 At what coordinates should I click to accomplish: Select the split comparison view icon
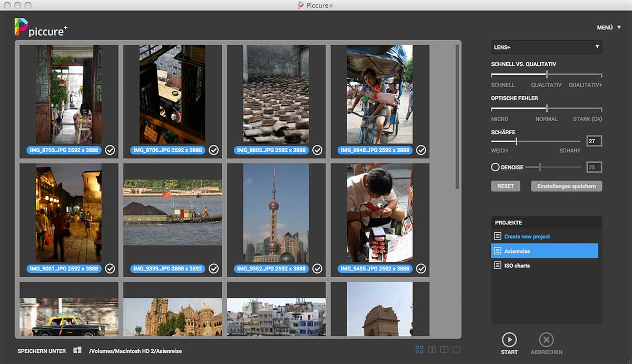pyautogui.click(x=445, y=350)
